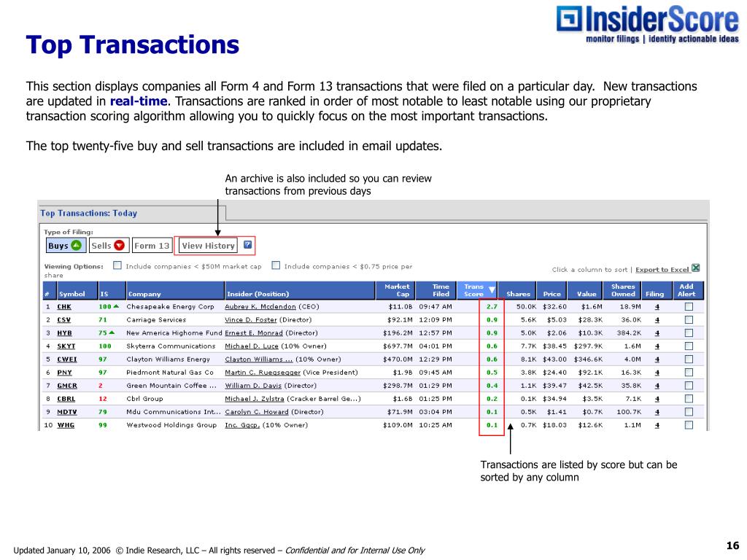This screenshot has height=560, width=747.
Task: Click the red Sells arrow icon
Action: pos(119,245)
